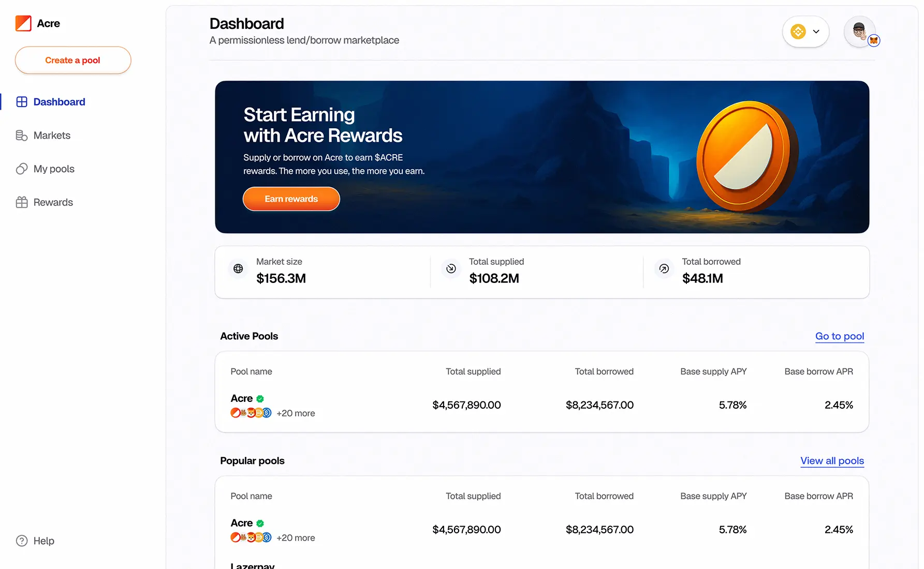
Task: Click the Create a pool button
Action: coord(73,60)
